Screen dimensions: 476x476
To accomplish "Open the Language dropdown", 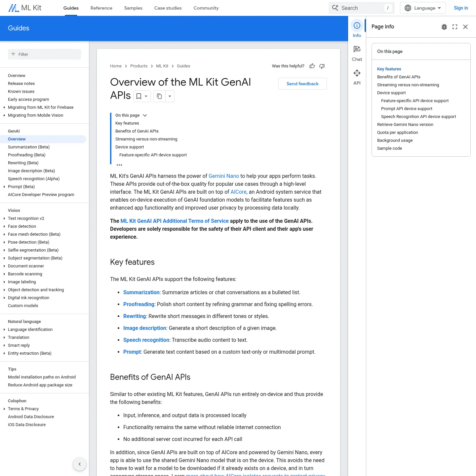I will (x=423, y=8).
